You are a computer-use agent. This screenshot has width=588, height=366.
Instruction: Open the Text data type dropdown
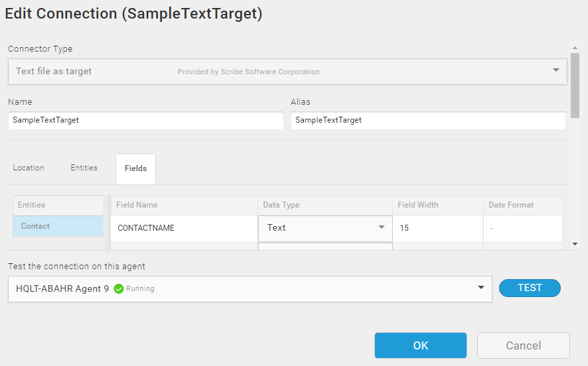[x=325, y=228]
